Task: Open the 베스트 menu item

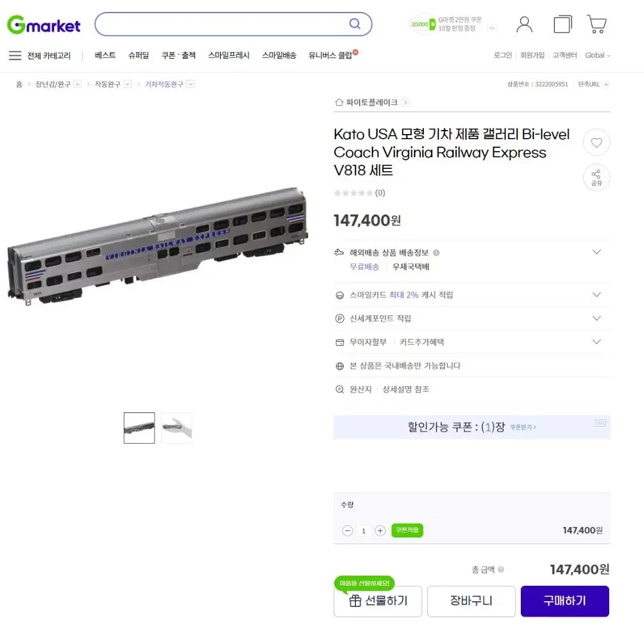Action: [x=105, y=55]
